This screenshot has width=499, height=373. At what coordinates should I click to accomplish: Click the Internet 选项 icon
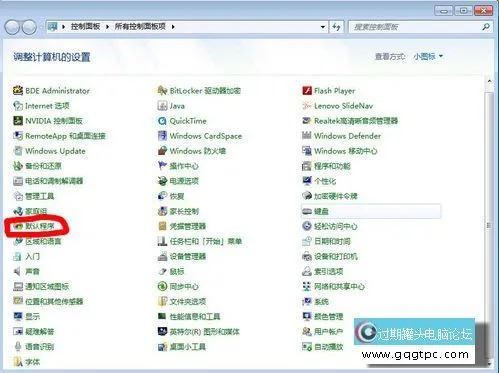click(18, 106)
